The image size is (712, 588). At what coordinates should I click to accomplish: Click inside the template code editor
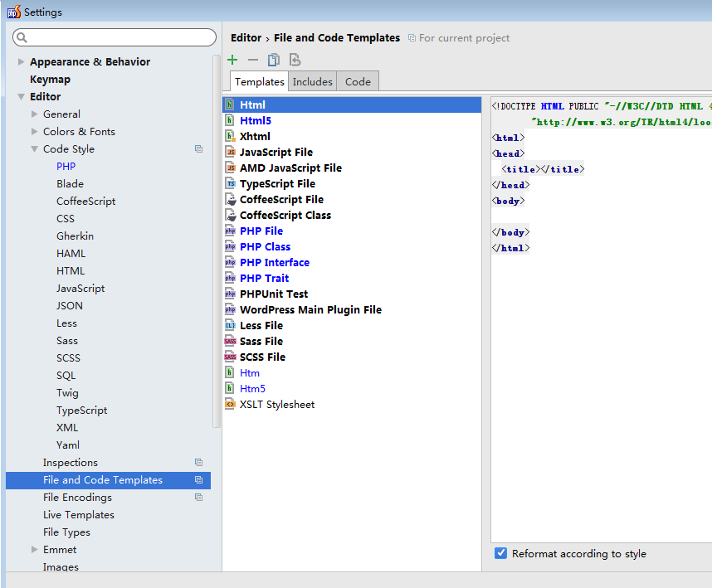pos(601,319)
